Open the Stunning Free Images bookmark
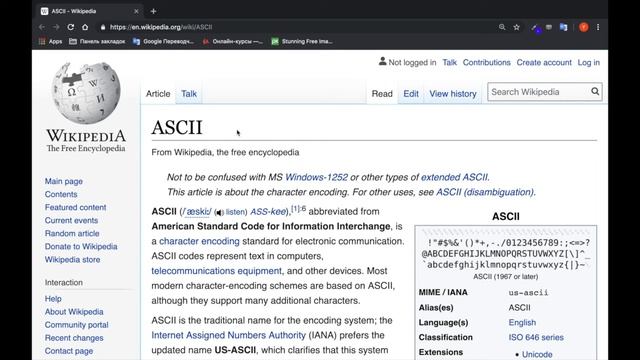Screen dimensions: 640x360 [302, 41]
